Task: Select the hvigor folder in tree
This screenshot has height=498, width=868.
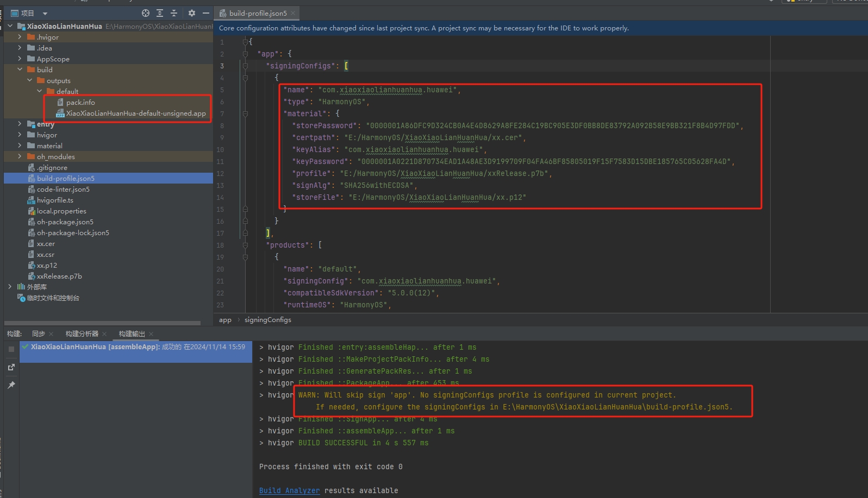Action: (x=47, y=135)
